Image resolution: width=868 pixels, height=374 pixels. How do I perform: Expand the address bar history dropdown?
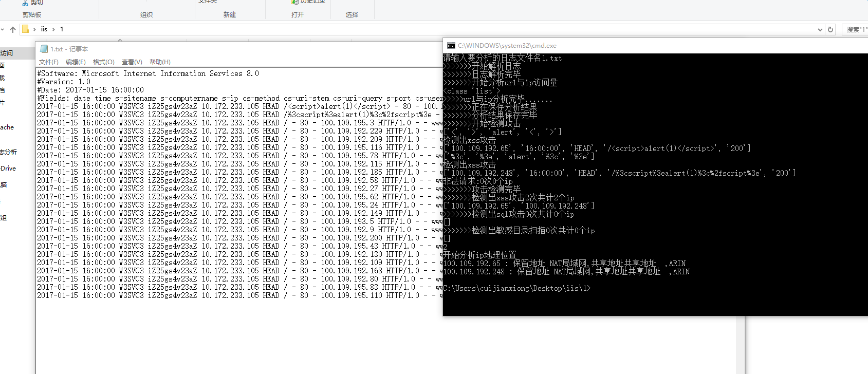tap(820, 29)
